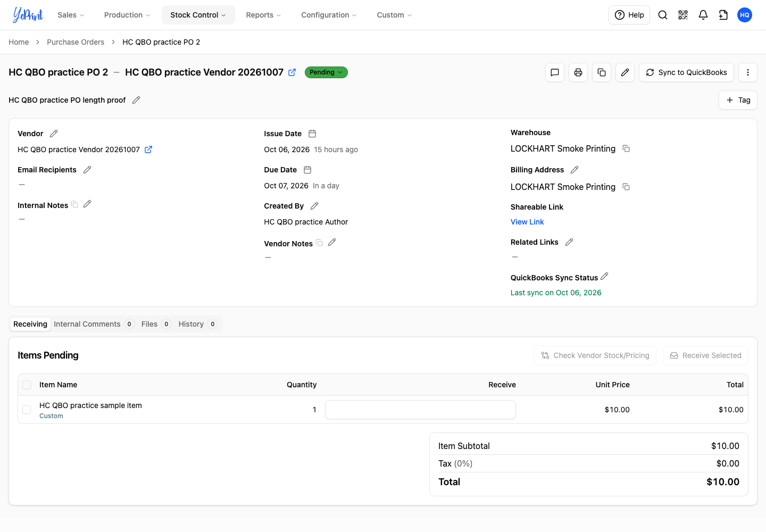Add a Tag to the order
The height and width of the screenshot is (532, 766).
(738, 100)
